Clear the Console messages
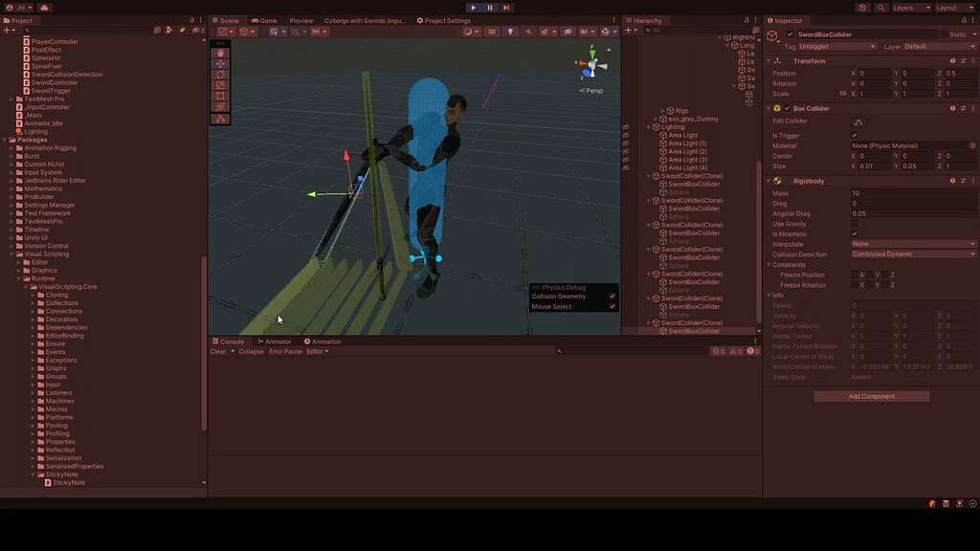The image size is (980, 551). tap(221, 351)
